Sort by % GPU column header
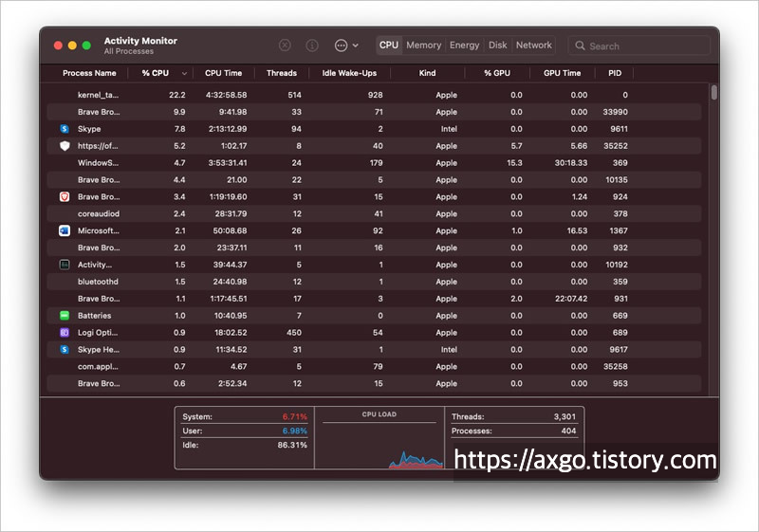Viewport: 759px width, 532px height. [496, 73]
